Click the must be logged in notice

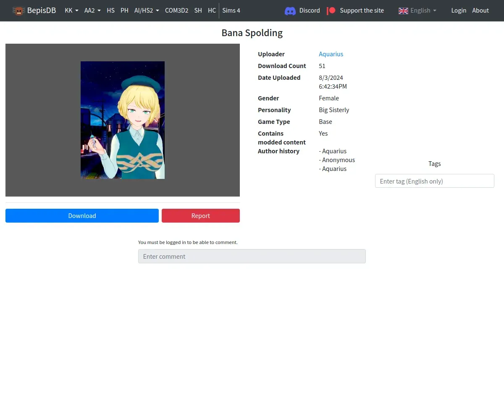tap(188, 242)
